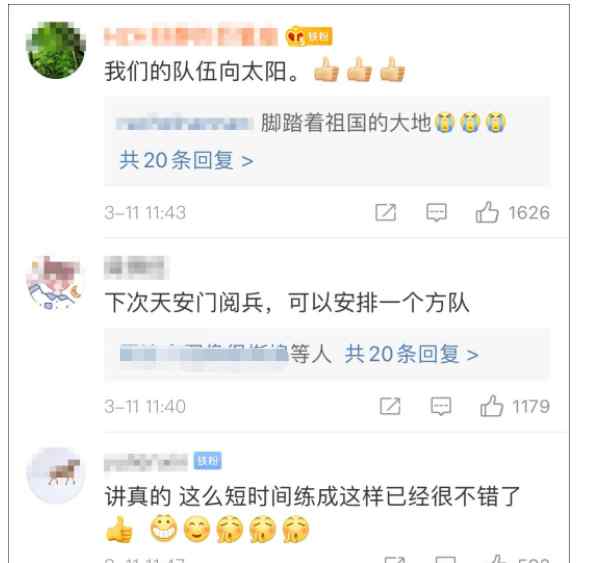593x563 pixels.
Task: Share the 天安门阅兵 comment
Action: point(390,406)
